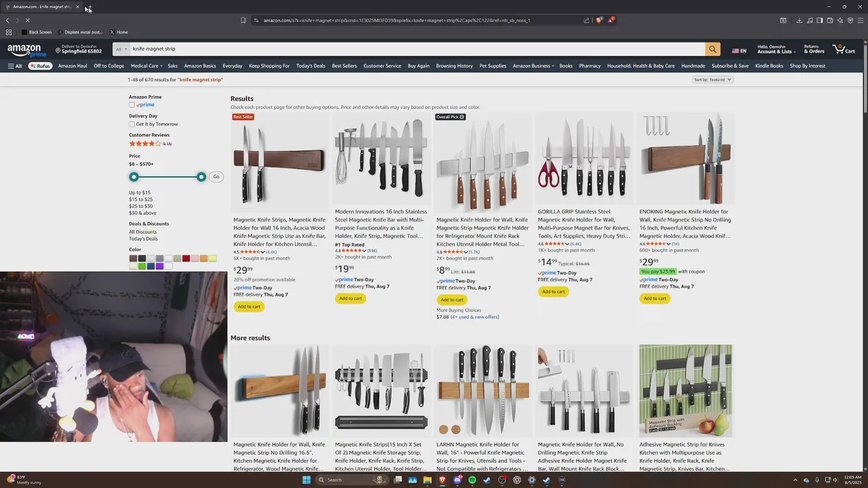Add GORILLA GRIP knife holder to cart
868x488 pixels.
(x=553, y=291)
